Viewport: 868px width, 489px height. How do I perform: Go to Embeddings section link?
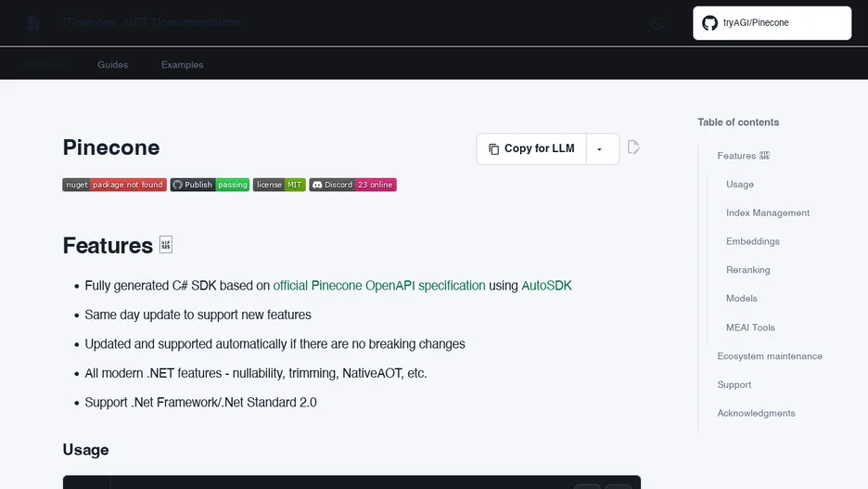[x=753, y=241]
